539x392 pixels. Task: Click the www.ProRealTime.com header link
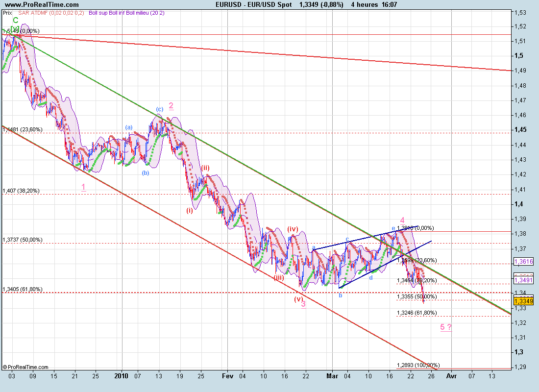pyautogui.click(x=42, y=4)
